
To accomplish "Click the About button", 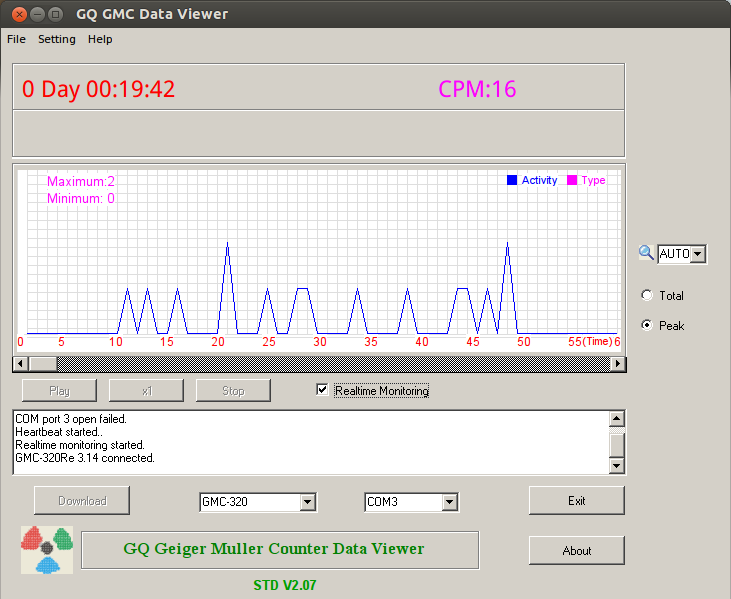I will coord(577,551).
